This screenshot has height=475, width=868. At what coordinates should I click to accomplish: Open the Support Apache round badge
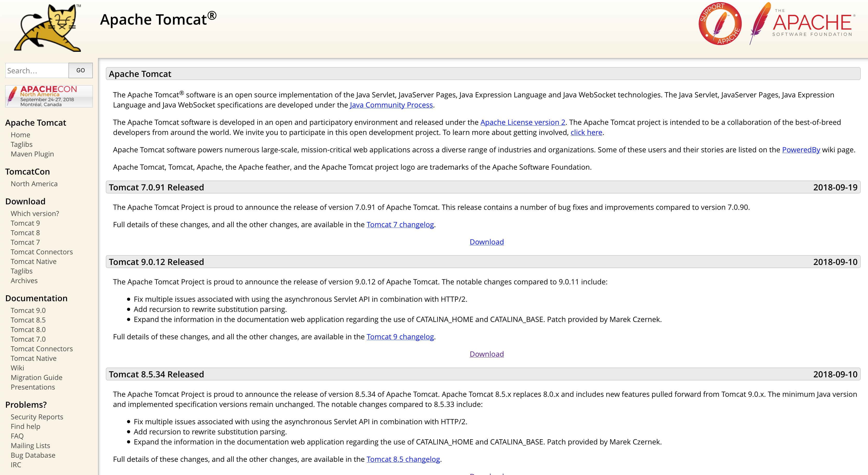pos(720,24)
